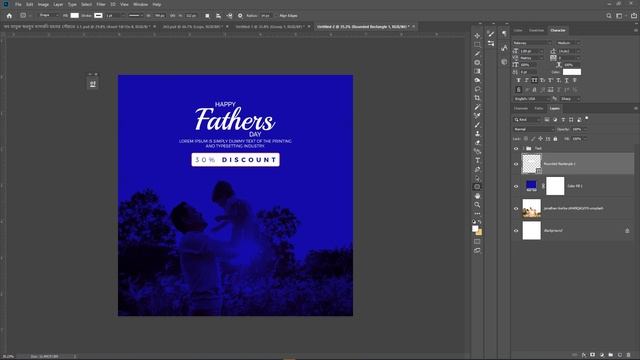Hide the Rounded Rectangle 1 layer

coord(516,164)
